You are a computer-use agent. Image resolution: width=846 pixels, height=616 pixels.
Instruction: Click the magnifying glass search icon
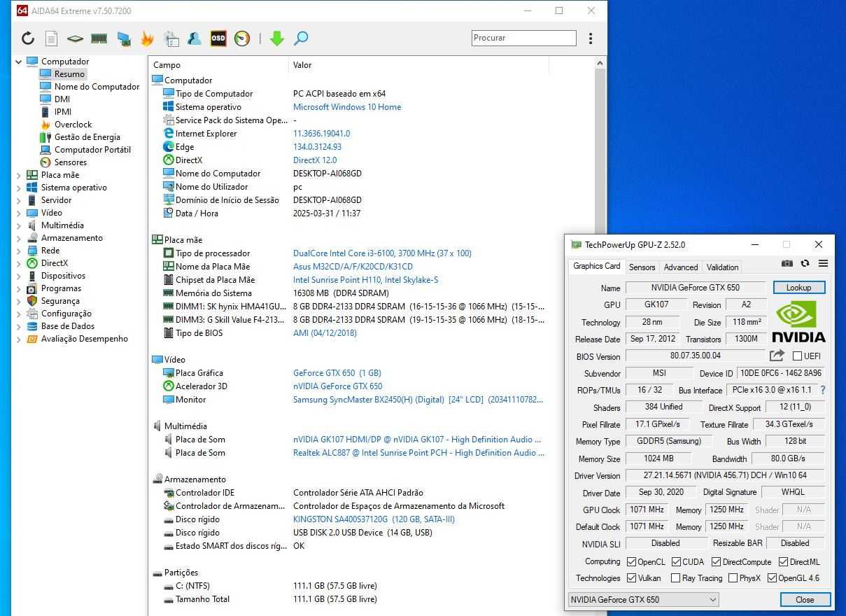point(301,38)
